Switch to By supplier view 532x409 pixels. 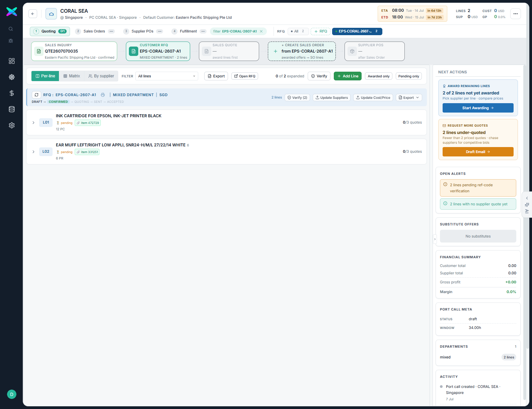pos(101,76)
